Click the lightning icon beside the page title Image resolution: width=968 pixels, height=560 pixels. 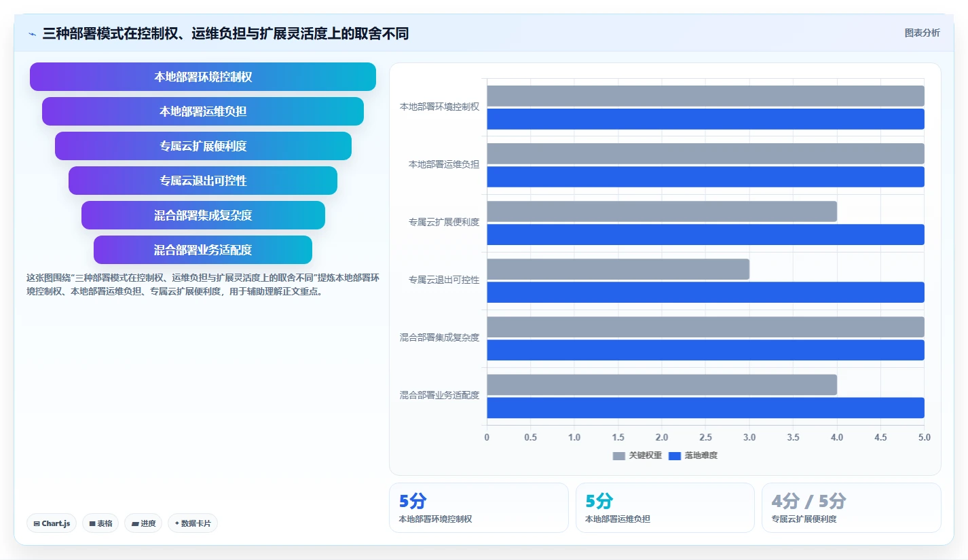point(32,33)
